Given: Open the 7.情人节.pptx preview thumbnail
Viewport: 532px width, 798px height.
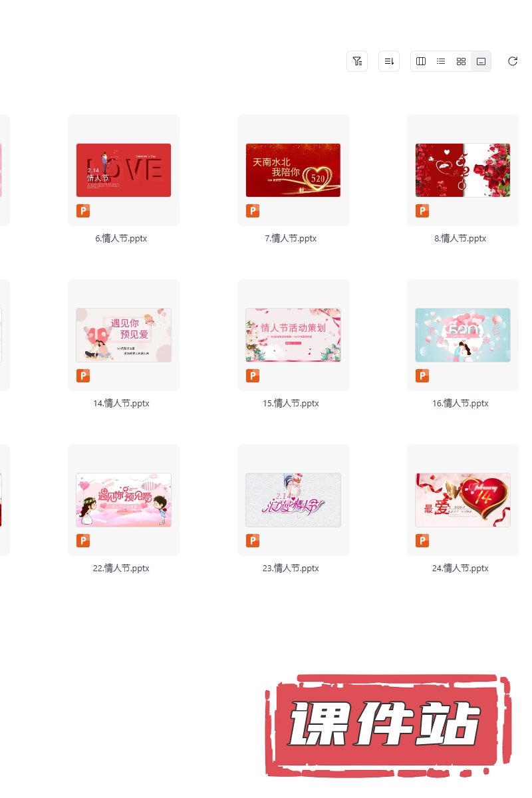Looking at the screenshot, I should (x=293, y=170).
